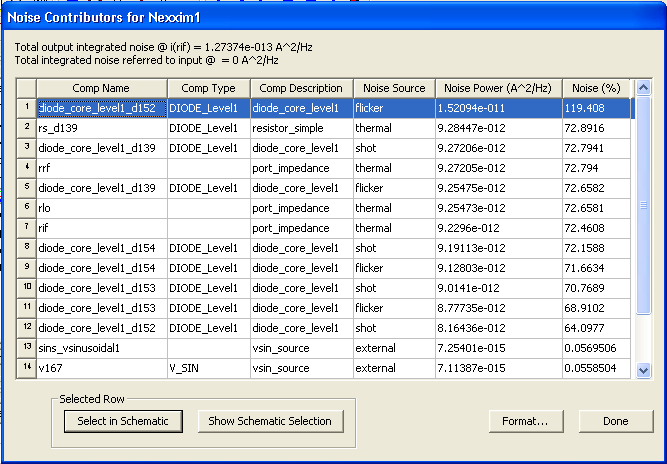Select row header number 2
Viewport: 667px width, 464px height.
click(x=26, y=128)
